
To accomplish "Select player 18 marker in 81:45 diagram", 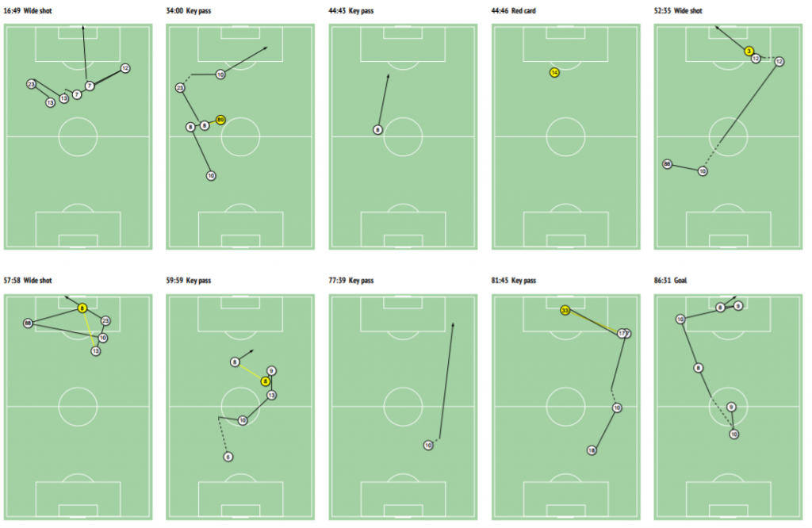I will (592, 450).
